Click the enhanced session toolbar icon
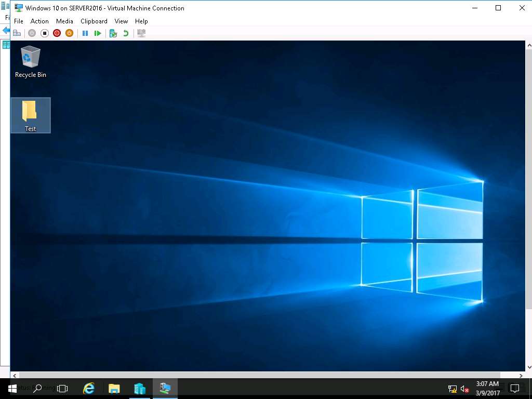 coord(141,33)
